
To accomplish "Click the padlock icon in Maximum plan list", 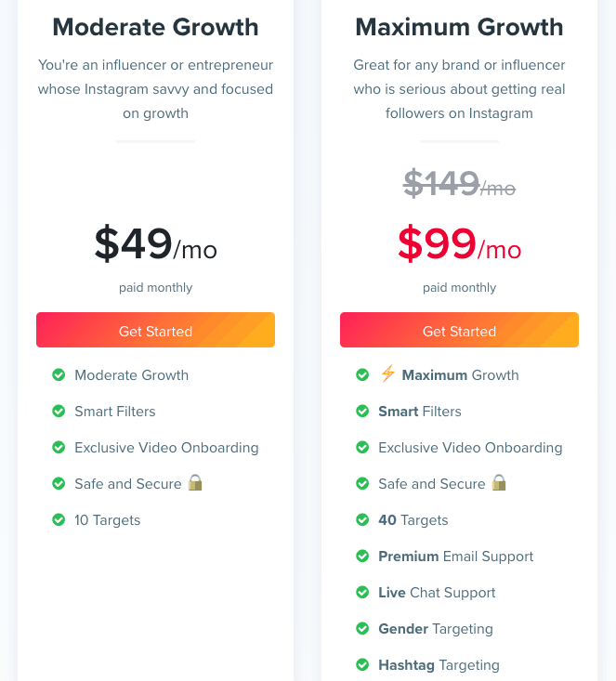I will (x=499, y=482).
